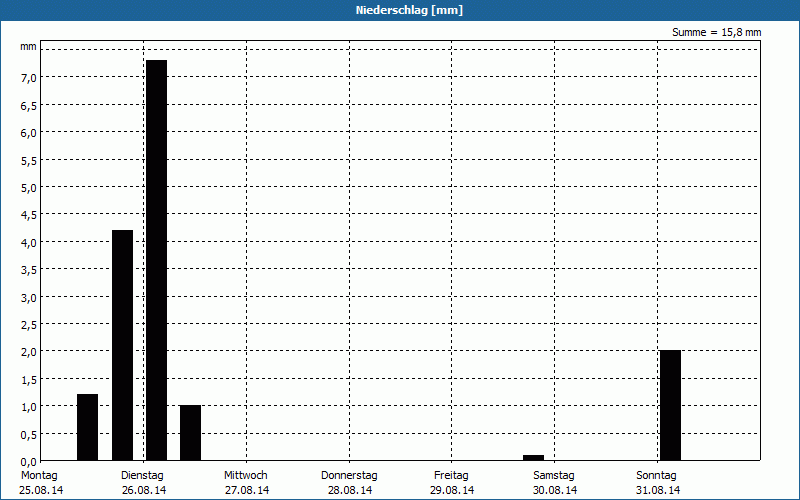
Task: Click the Sunday 2,0 mm precipitation bar
Action: [x=670, y=406]
